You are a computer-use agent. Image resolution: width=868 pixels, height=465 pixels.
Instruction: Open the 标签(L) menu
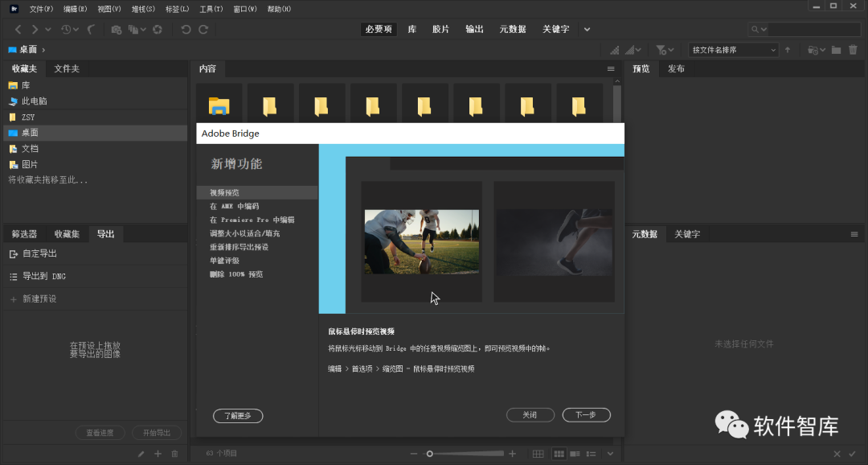pyautogui.click(x=177, y=9)
